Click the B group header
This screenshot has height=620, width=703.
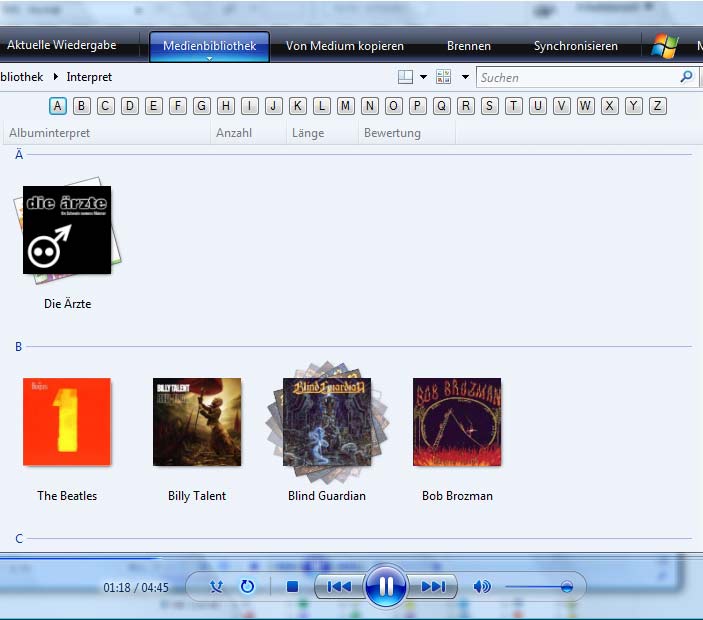pos(18,347)
